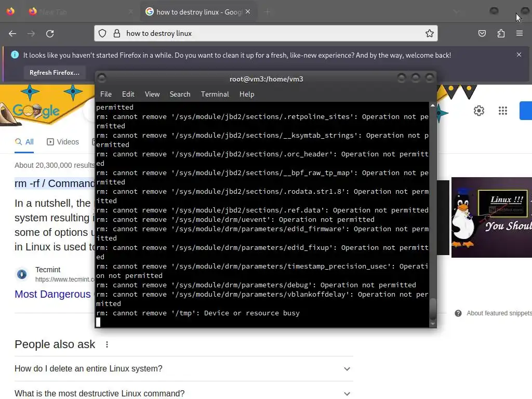This screenshot has height=399, width=532.
Task: Click the terminal vertical scrollbar thumb
Action: [433, 309]
